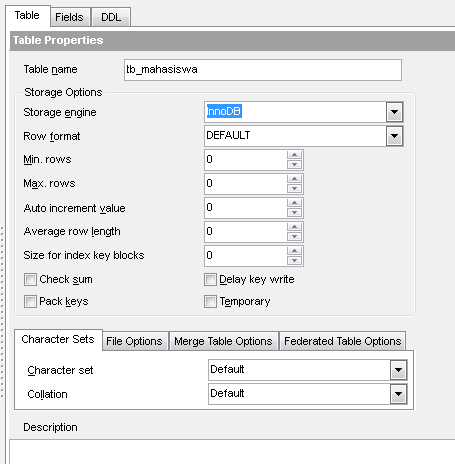Image resolution: width=455 pixels, height=464 pixels.
Task: Click the Average row length field
Action: point(246,232)
